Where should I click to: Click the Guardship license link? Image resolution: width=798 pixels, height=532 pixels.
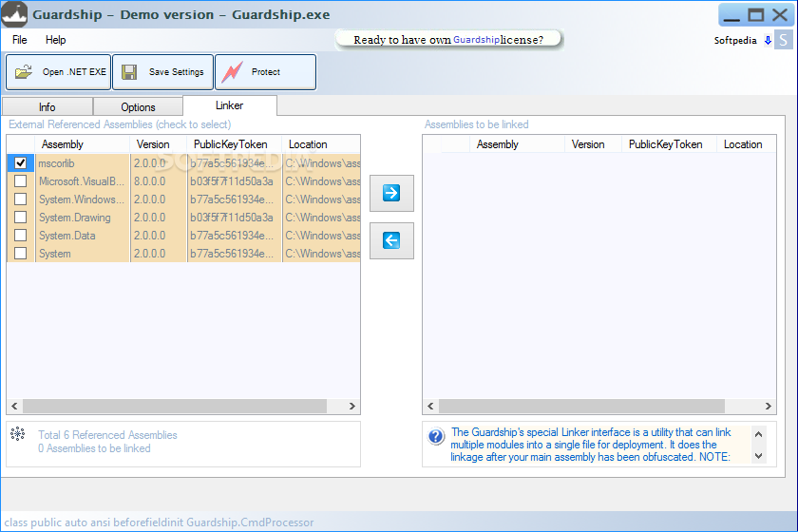point(476,40)
